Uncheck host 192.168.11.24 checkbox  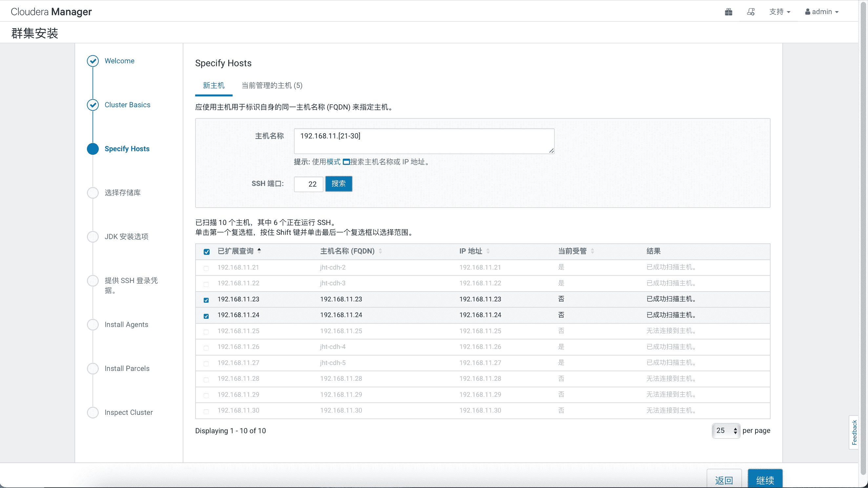click(206, 316)
